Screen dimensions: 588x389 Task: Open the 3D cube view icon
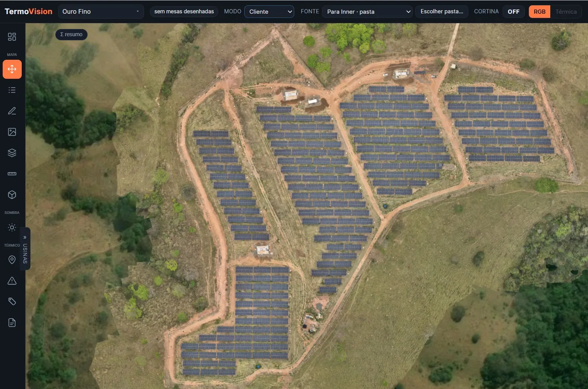(12, 194)
